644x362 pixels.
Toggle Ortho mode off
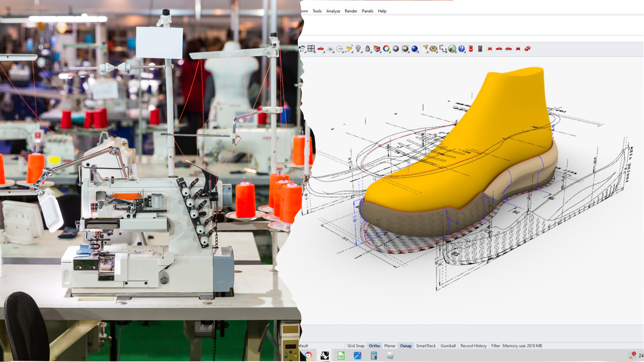(374, 346)
